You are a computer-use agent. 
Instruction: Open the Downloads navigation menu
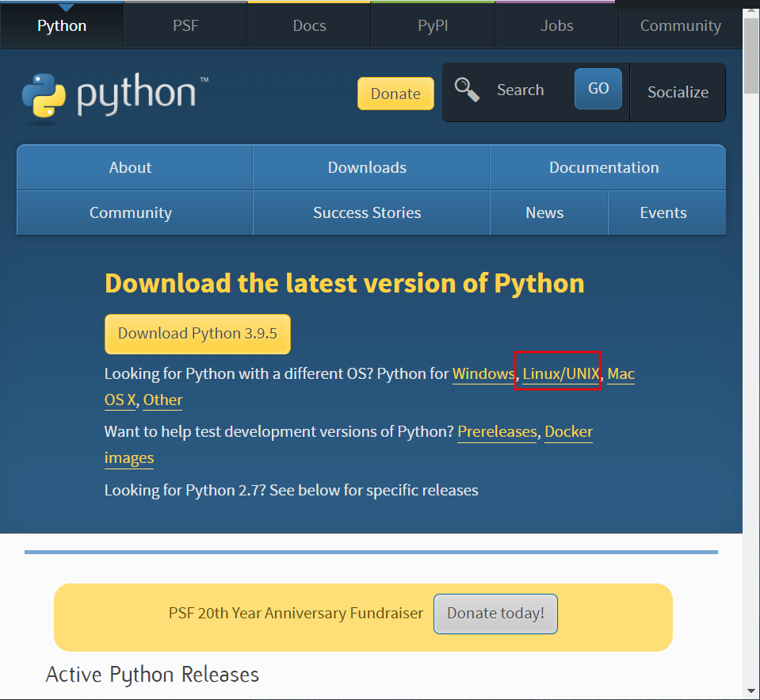(371, 167)
